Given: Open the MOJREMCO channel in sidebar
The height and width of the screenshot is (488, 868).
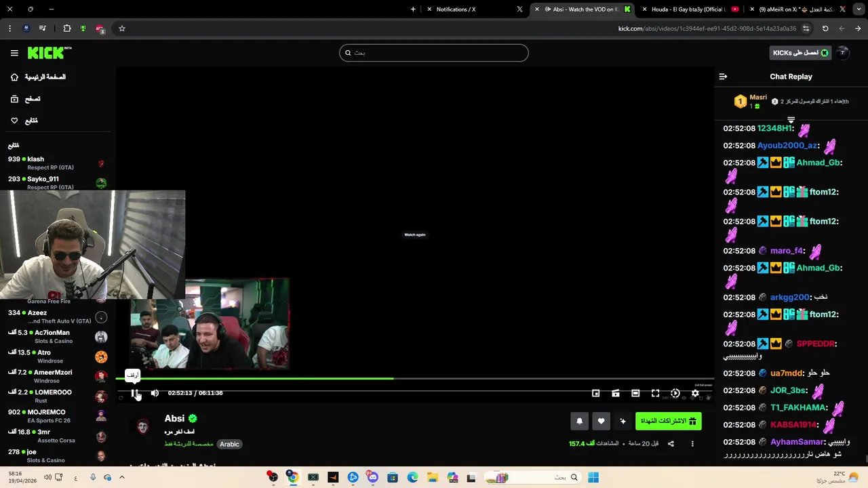Looking at the screenshot, I should [58, 415].
